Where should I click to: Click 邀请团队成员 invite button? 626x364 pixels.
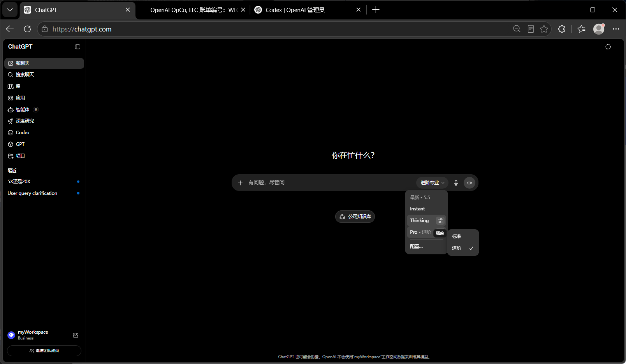tap(44, 351)
